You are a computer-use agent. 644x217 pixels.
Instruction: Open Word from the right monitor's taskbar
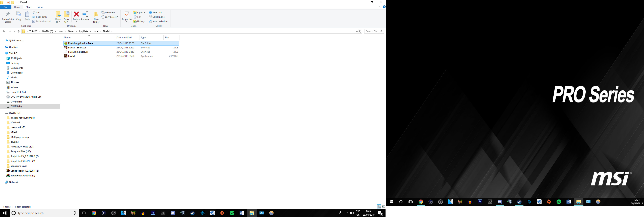coord(569,202)
